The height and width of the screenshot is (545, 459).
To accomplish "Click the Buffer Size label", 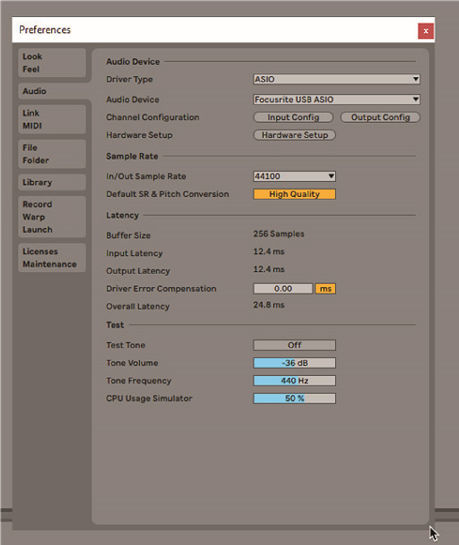I will tap(128, 235).
